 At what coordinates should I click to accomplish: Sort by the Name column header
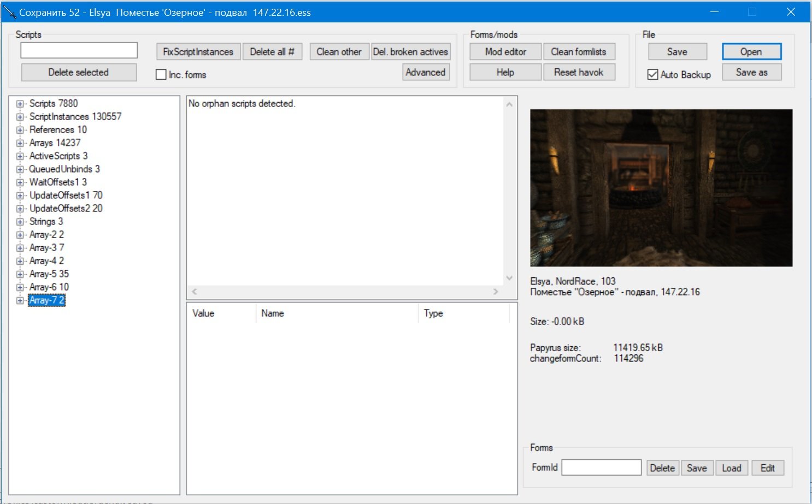[x=336, y=313]
